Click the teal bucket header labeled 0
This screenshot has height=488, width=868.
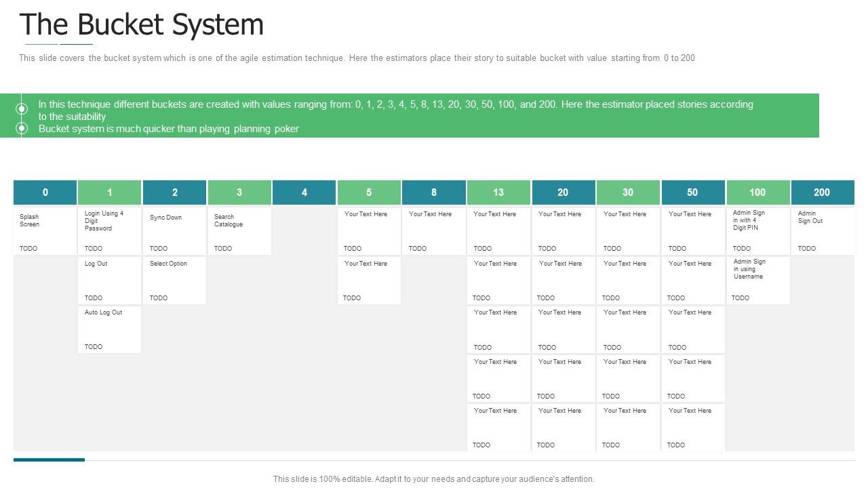tap(45, 192)
